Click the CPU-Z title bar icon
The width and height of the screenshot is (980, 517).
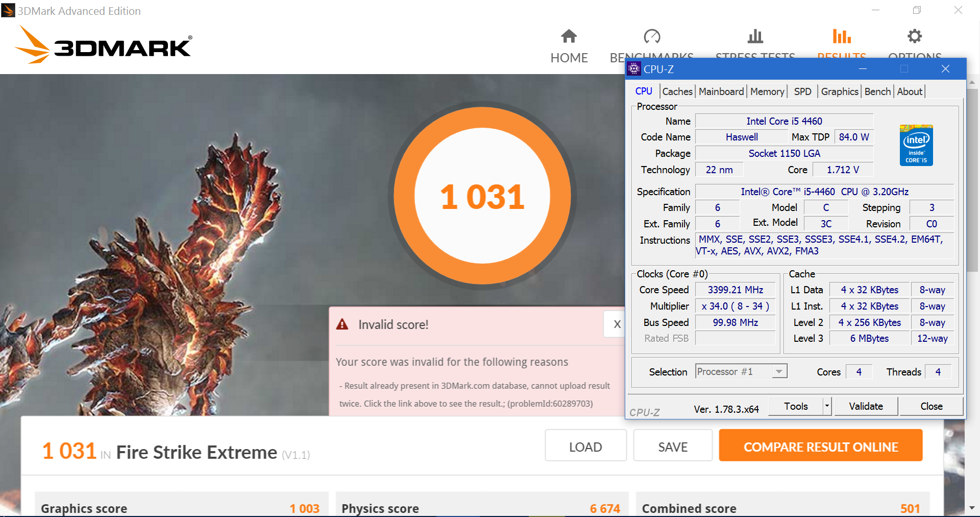[634, 68]
